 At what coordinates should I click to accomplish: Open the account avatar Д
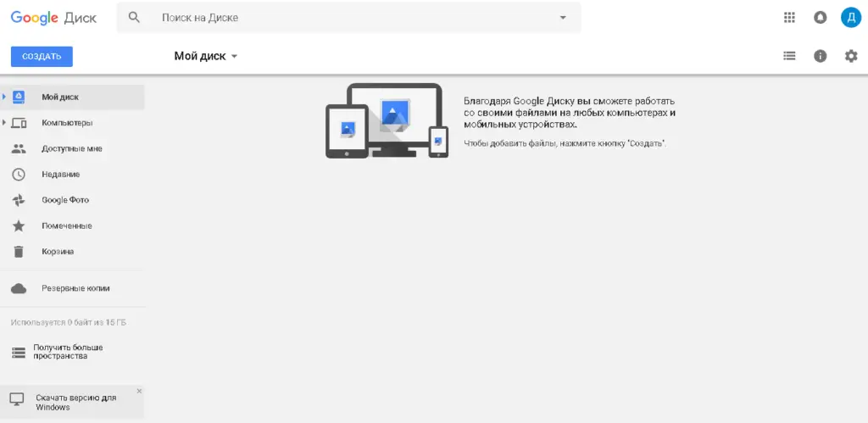[850, 17]
